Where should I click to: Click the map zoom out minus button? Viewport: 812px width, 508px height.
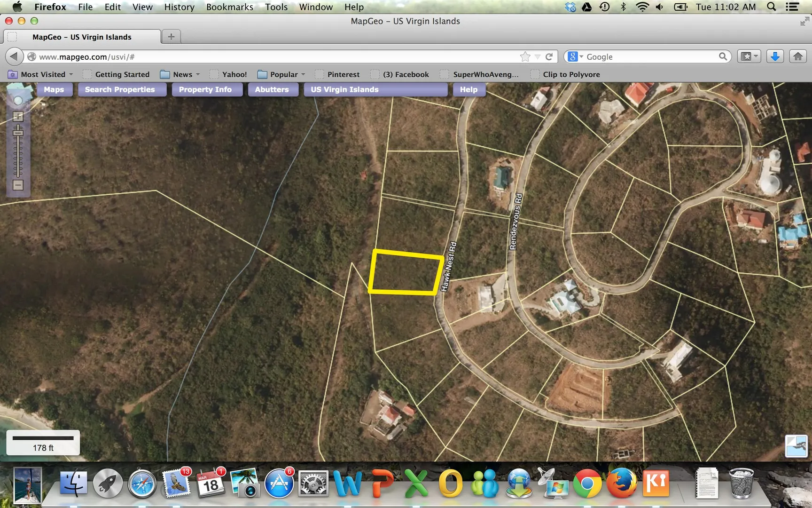[18, 185]
